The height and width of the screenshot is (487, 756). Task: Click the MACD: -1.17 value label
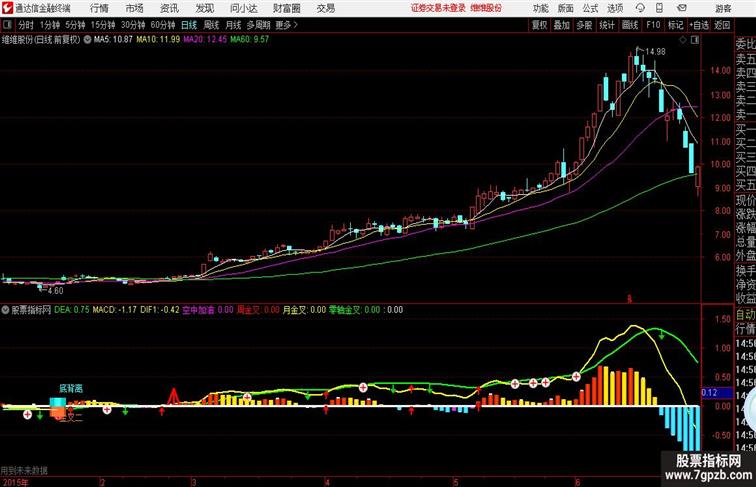(x=114, y=310)
